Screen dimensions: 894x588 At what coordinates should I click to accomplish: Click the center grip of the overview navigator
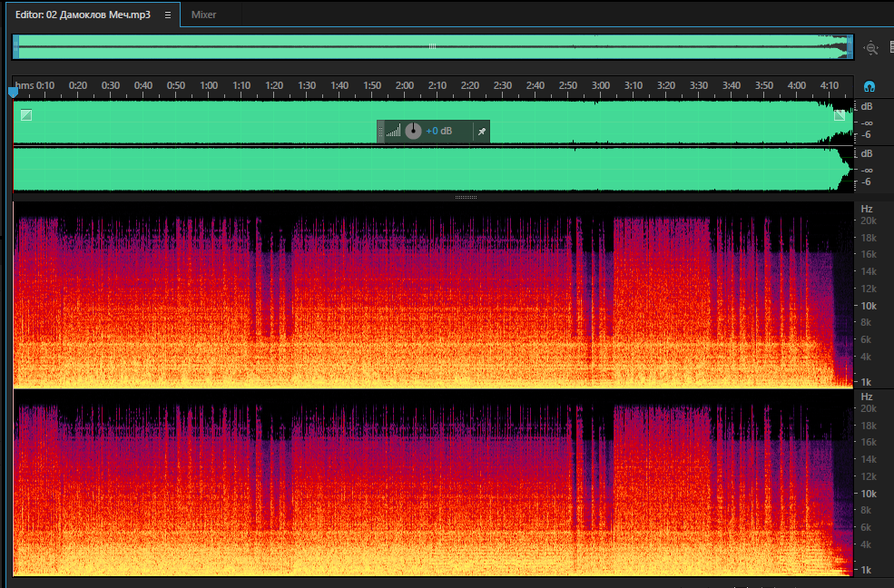[x=432, y=46]
